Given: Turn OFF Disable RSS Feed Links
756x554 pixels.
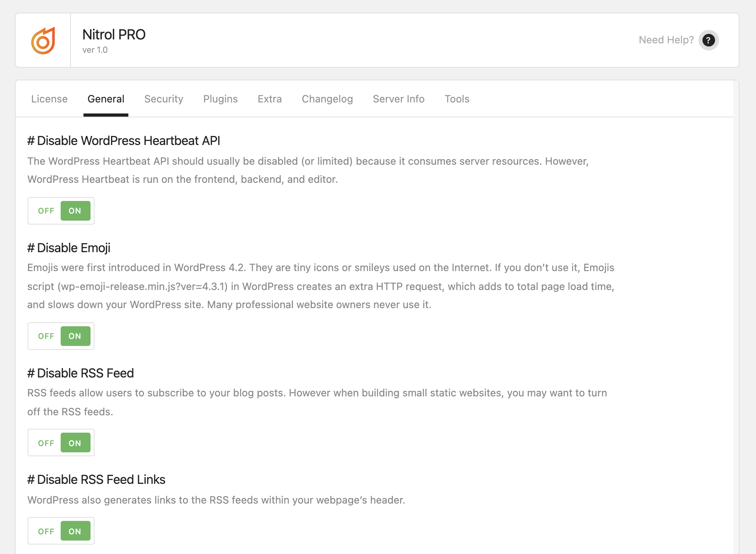Looking at the screenshot, I should 46,532.
